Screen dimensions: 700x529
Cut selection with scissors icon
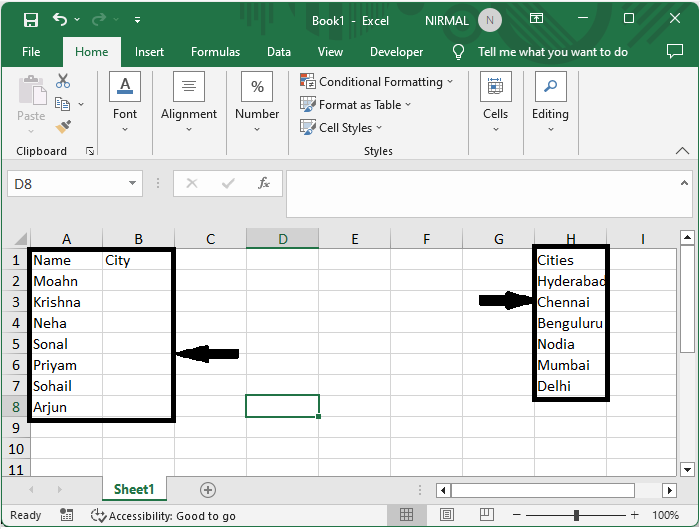tap(63, 81)
